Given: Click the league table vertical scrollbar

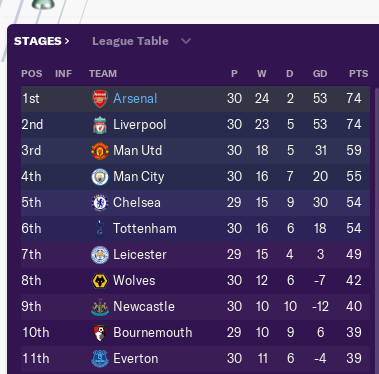Looking at the screenshot, I should 376,230.
